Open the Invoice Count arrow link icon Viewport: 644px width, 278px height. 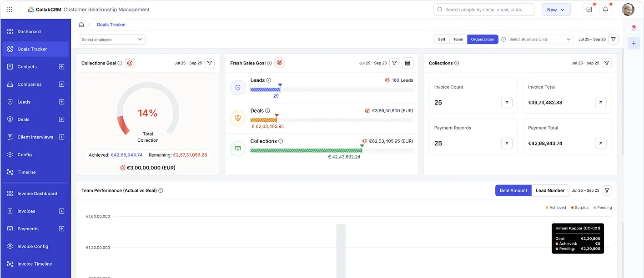click(x=507, y=103)
